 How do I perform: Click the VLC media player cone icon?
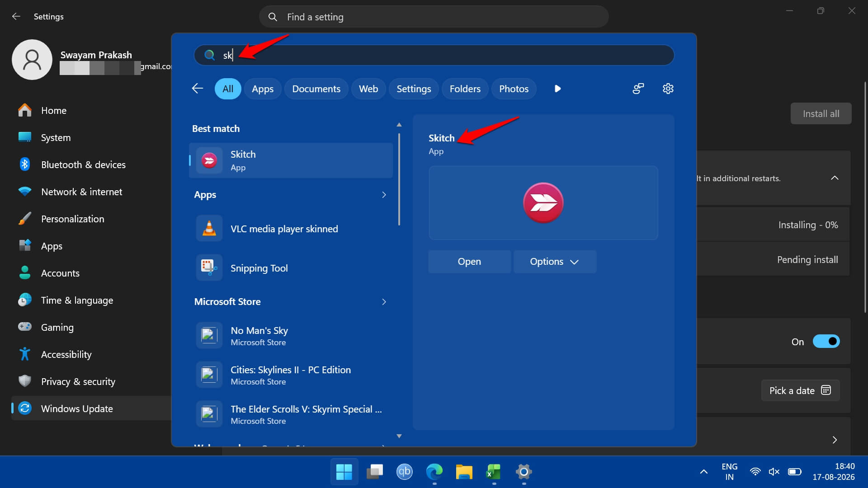point(209,229)
